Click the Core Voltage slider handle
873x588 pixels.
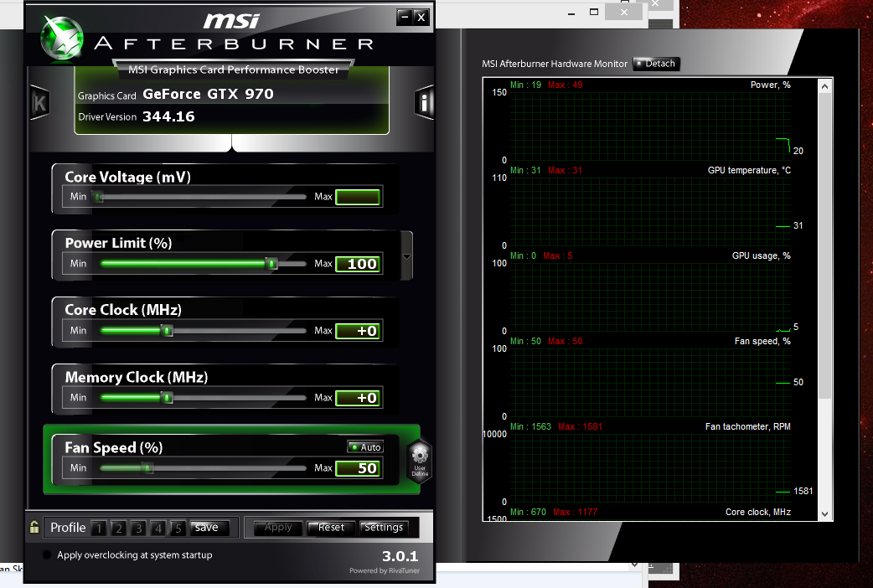click(x=99, y=197)
